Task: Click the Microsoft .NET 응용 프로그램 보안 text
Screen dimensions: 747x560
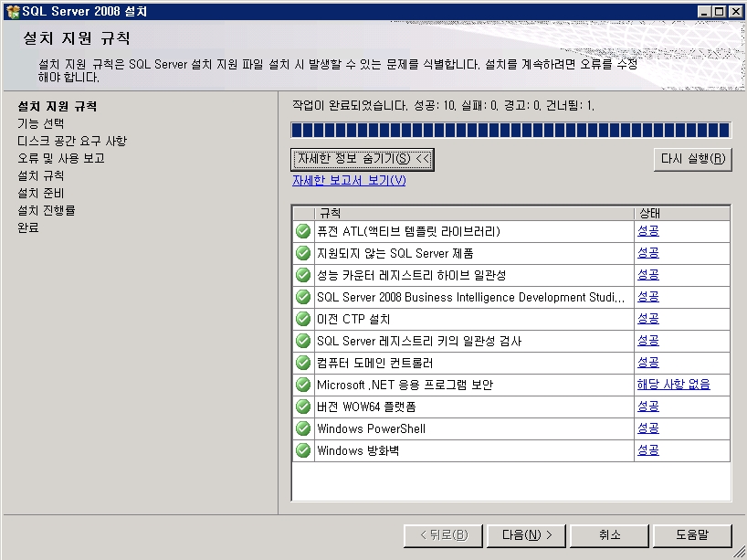Action: coord(405,385)
